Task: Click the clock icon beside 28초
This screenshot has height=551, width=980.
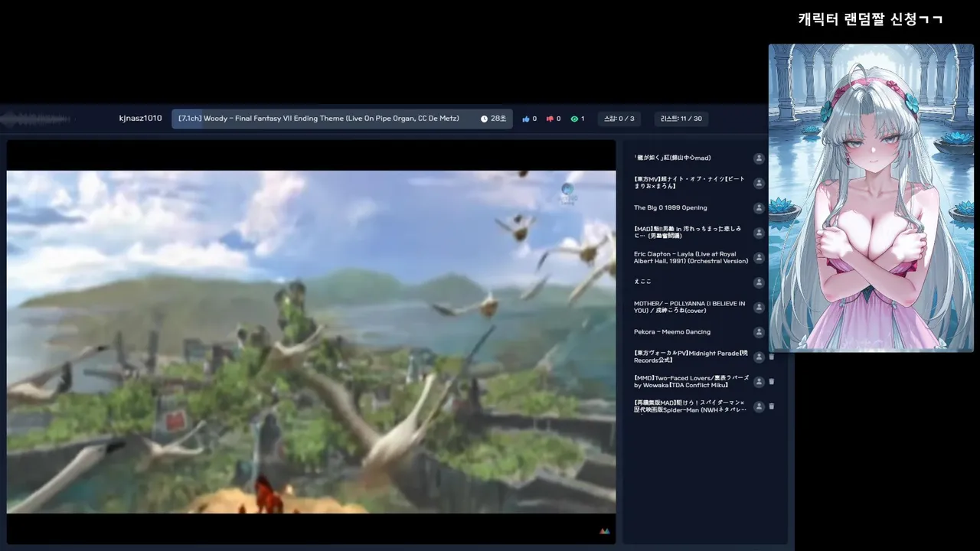Action: [x=484, y=119]
